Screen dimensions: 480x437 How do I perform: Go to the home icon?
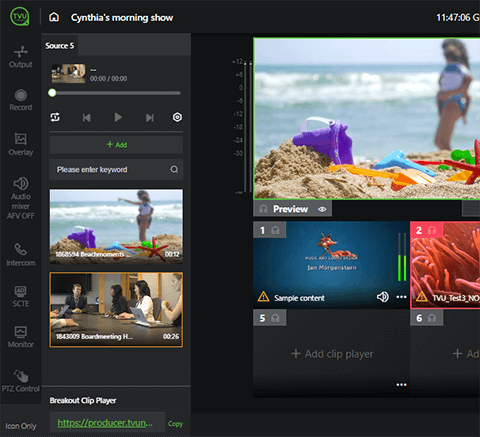(x=54, y=17)
